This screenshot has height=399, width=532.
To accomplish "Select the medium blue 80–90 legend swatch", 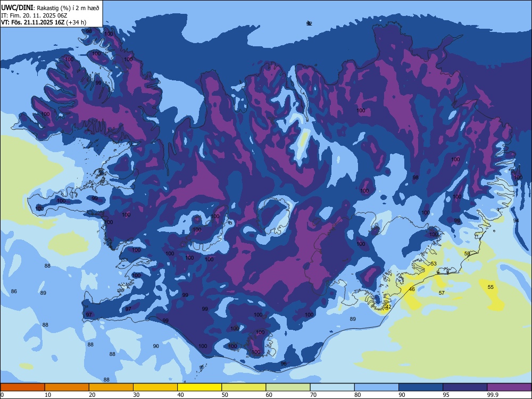I will point(377,387).
